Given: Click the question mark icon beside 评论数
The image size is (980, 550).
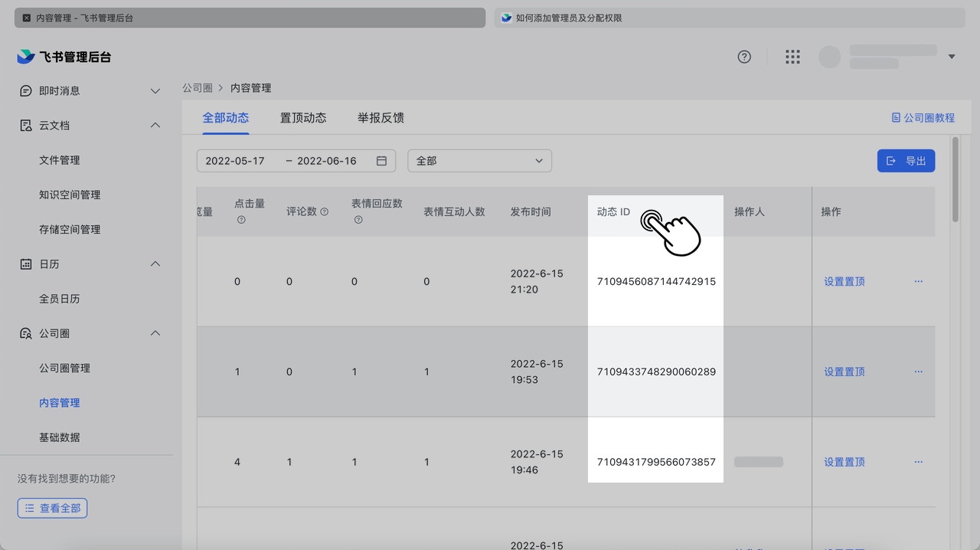Looking at the screenshot, I should pos(325,211).
